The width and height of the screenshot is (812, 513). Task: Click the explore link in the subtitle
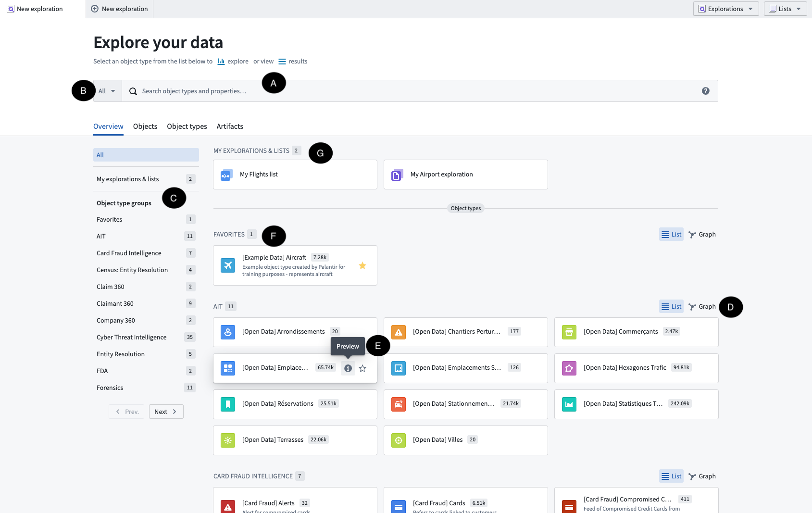[233, 62]
